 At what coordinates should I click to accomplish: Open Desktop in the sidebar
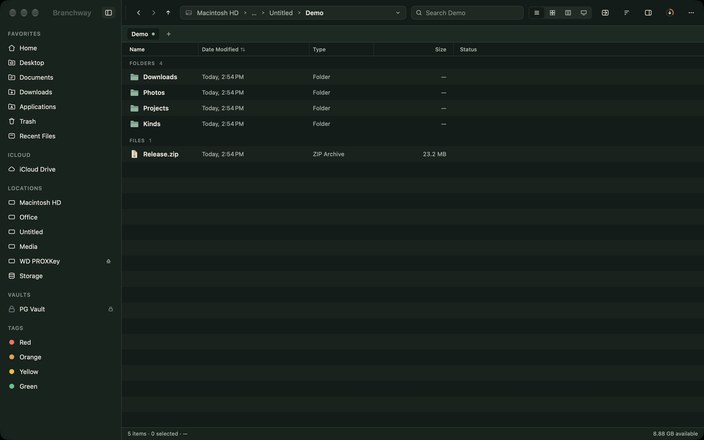tap(61, 63)
